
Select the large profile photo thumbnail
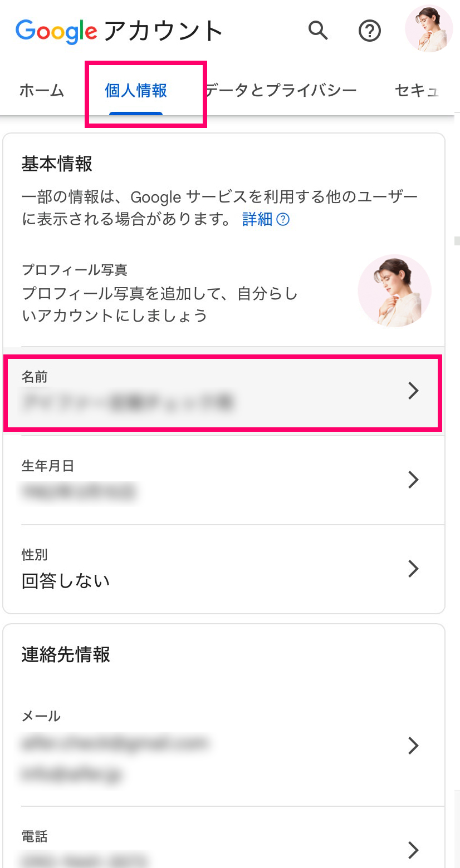click(394, 290)
